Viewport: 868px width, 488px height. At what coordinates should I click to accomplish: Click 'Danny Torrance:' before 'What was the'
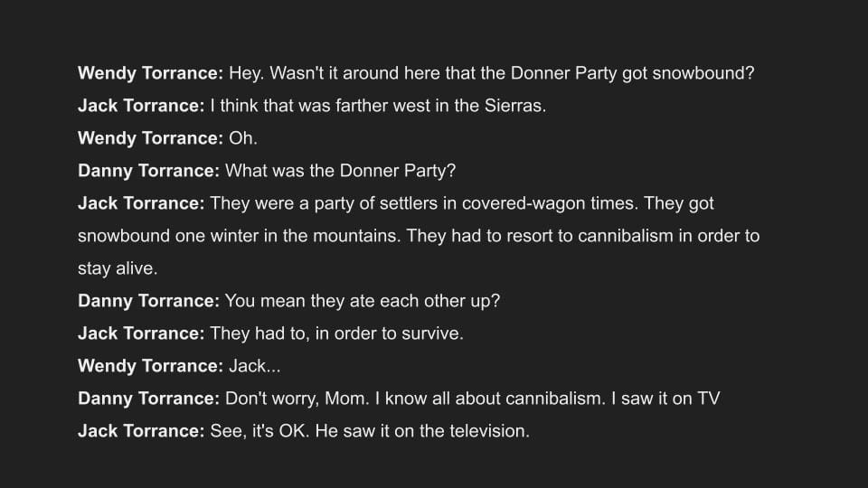[x=149, y=171]
